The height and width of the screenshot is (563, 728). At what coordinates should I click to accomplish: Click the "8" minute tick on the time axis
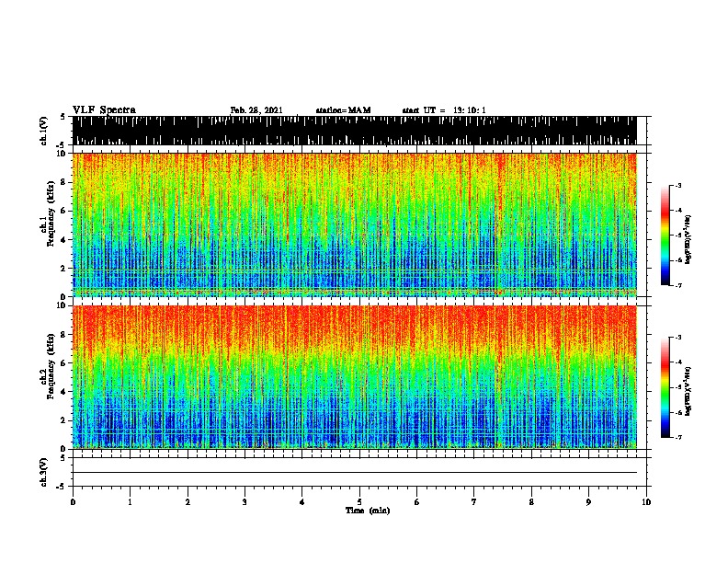[x=531, y=502]
